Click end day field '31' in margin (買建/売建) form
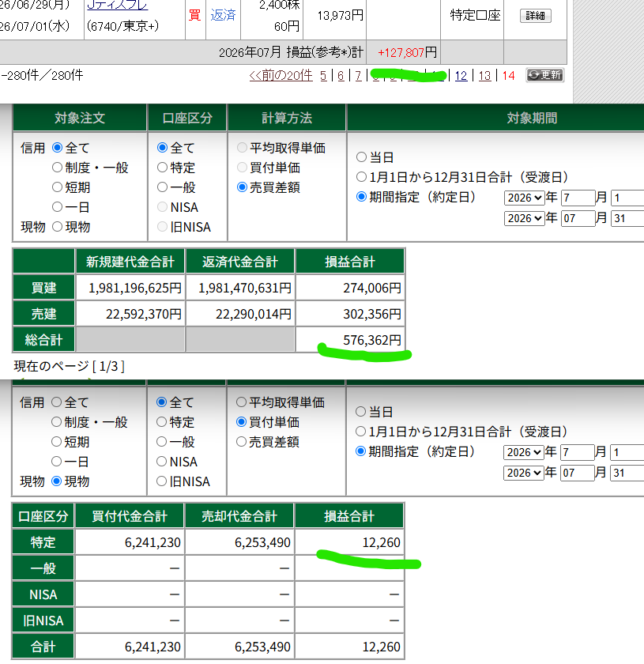This screenshot has height=664, width=644. pyautogui.click(x=627, y=218)
